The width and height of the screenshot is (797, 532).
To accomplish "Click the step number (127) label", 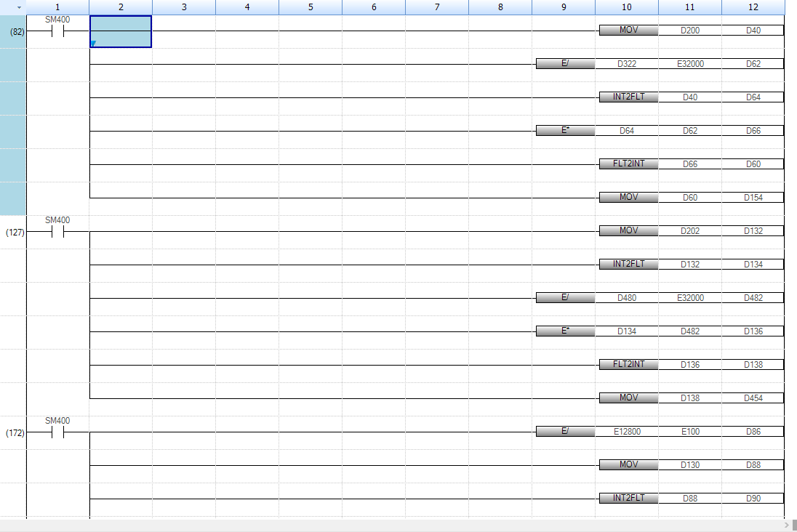I will pyautogui.click(x=15, y=233).
